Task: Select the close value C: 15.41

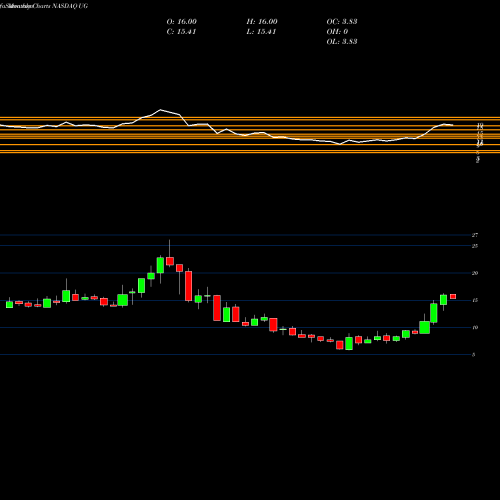Action: [x=181, y=32]
